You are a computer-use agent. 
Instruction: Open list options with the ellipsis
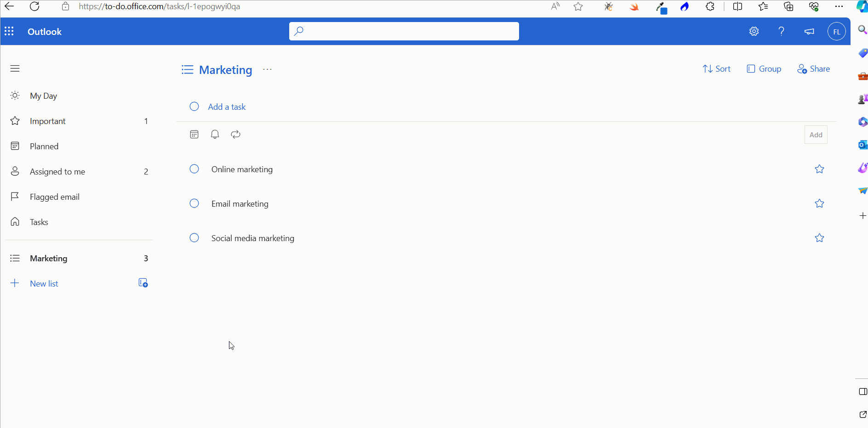(267, 69)
